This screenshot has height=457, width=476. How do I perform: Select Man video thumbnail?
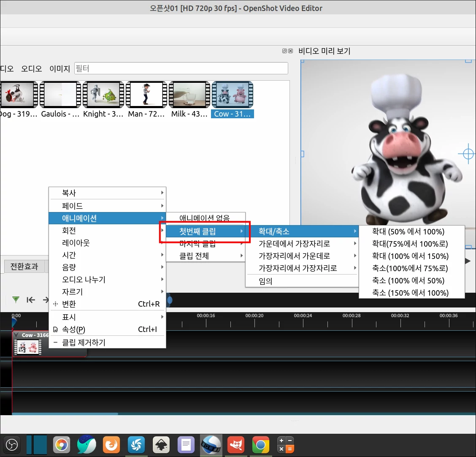point(146,95)
